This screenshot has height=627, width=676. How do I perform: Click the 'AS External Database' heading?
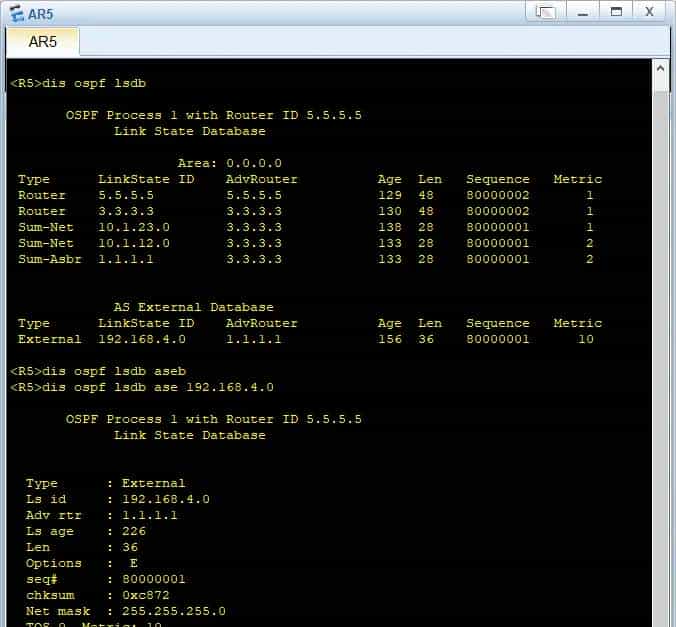click(194, 307)
